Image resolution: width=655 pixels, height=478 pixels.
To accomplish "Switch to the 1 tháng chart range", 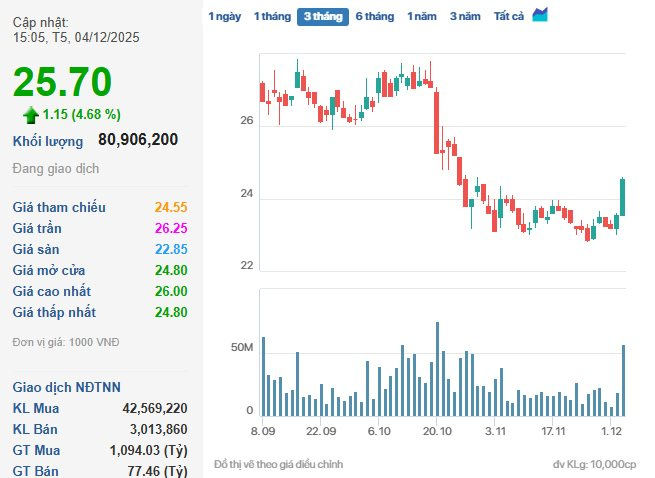I will pyautogui.click(x=270, y=16).
